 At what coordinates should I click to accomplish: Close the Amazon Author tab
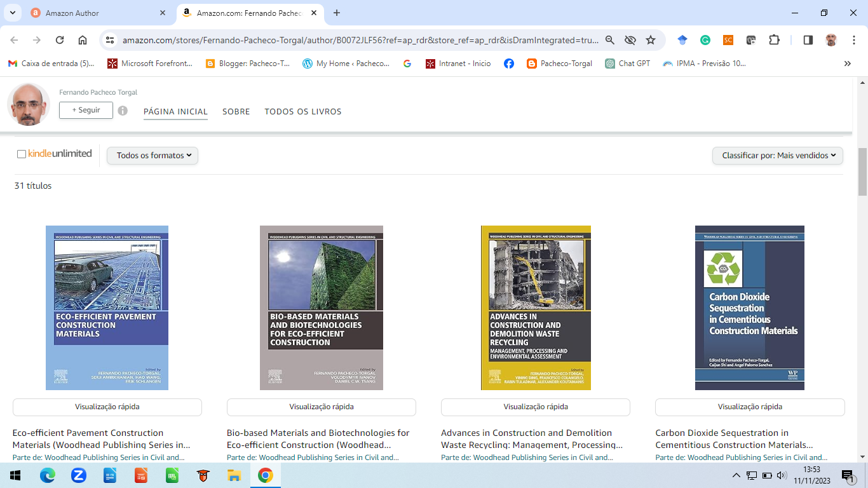coord(163,13)
